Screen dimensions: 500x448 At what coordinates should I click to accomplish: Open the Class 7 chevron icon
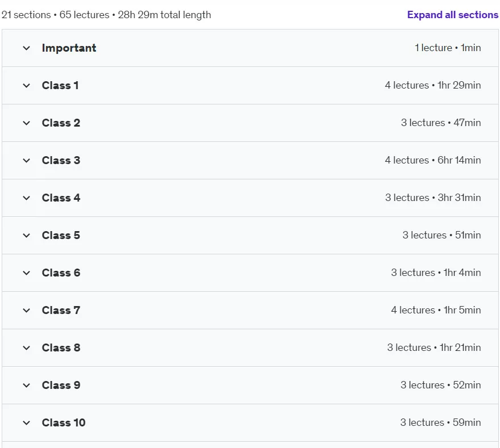(27, 311)
